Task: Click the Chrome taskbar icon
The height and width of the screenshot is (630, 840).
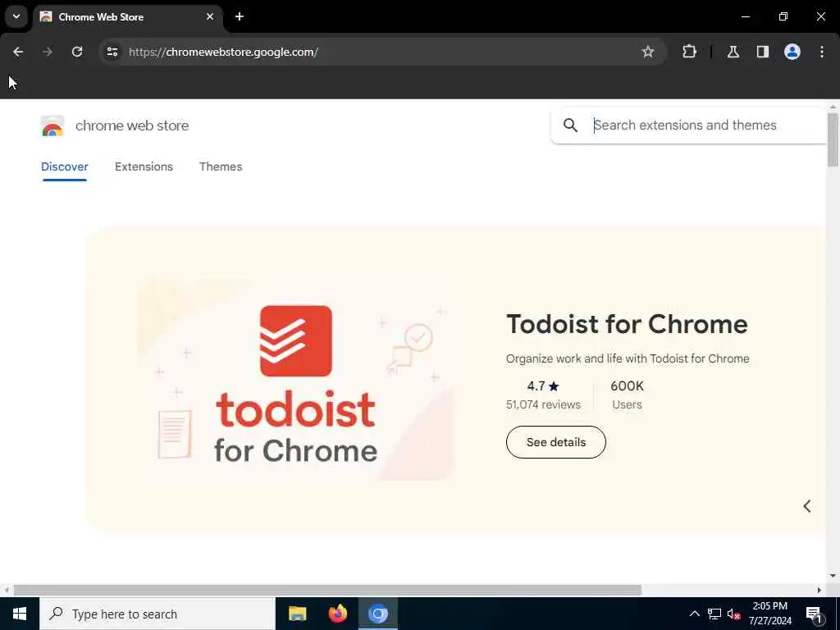Action: point(377,614)
